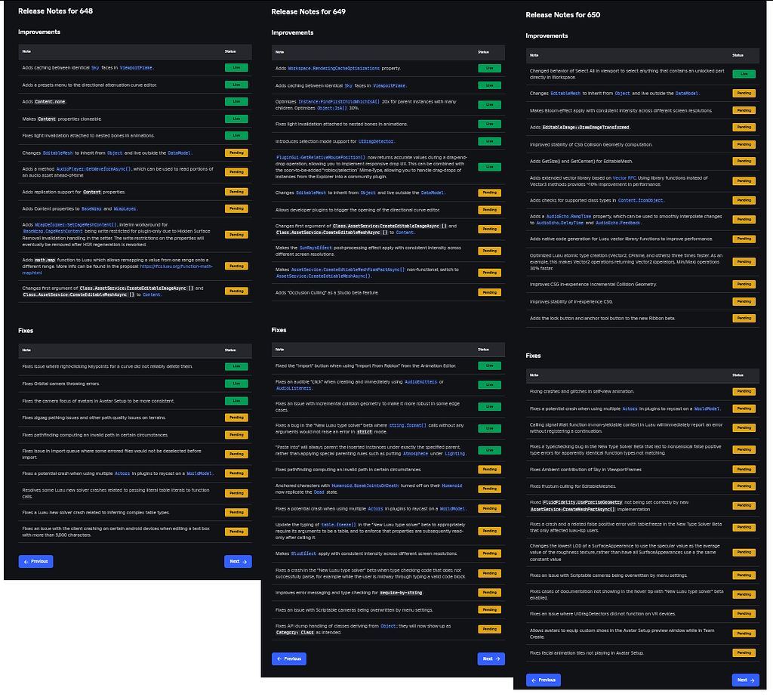The height and width of the screenshot is (700, 773).
Task: Click Live badge for Orbital camera fix row
Action: click(x=236, y=384)
